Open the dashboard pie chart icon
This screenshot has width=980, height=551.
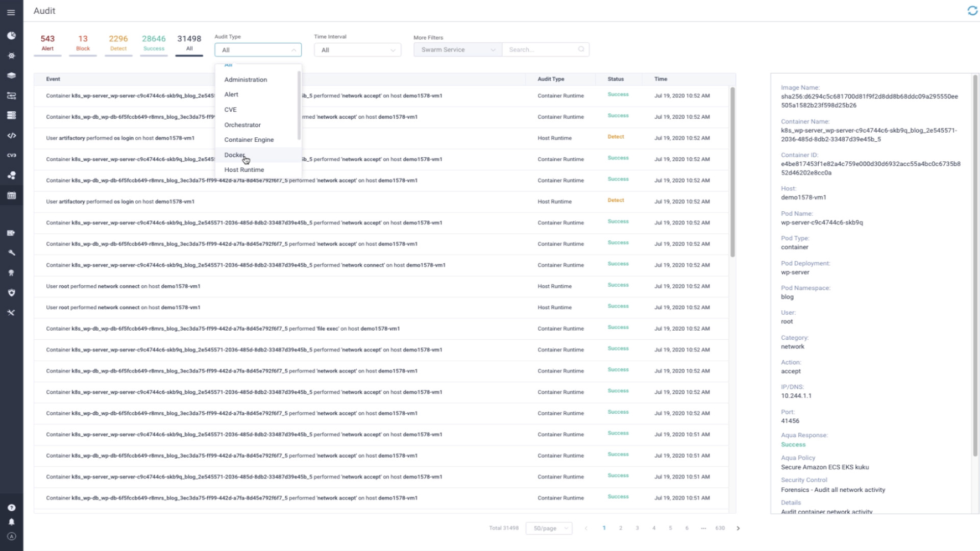click(x=11, y=36)
